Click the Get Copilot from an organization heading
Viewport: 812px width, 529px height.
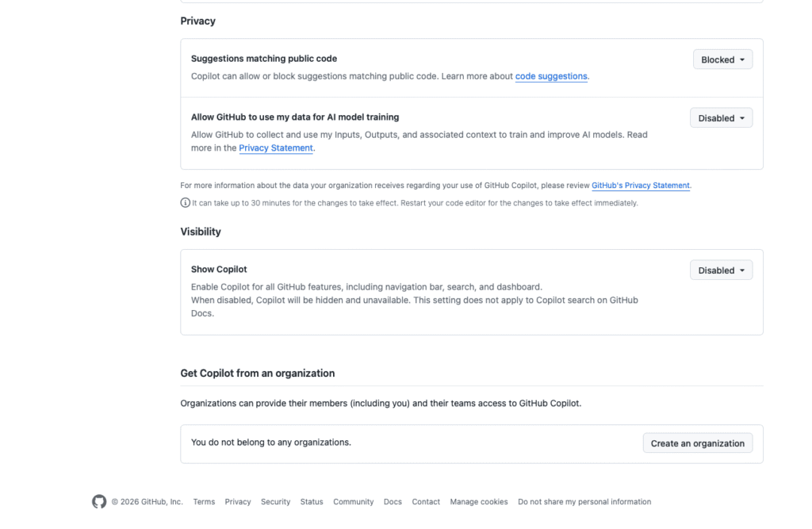257,373
